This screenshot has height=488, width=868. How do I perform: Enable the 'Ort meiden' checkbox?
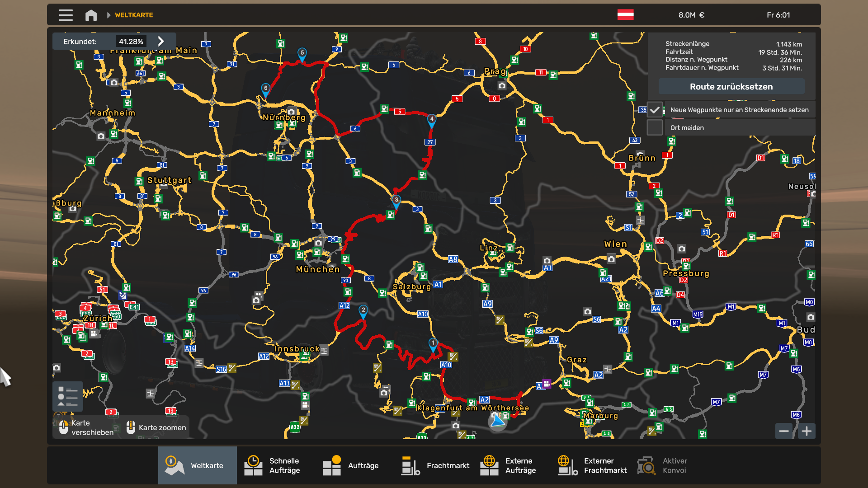pyautogui.click(x=655, y=128)
